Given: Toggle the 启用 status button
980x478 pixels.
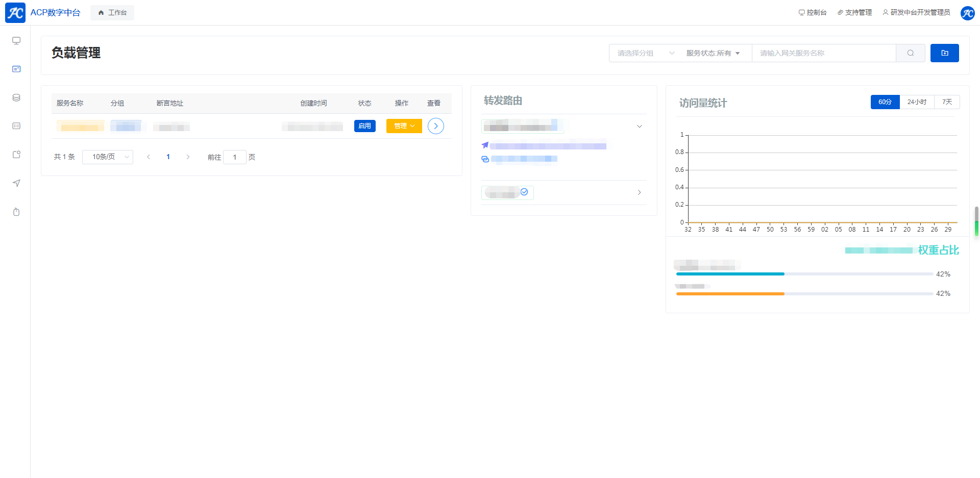Looking at the screenshot, I should point(364,126).
